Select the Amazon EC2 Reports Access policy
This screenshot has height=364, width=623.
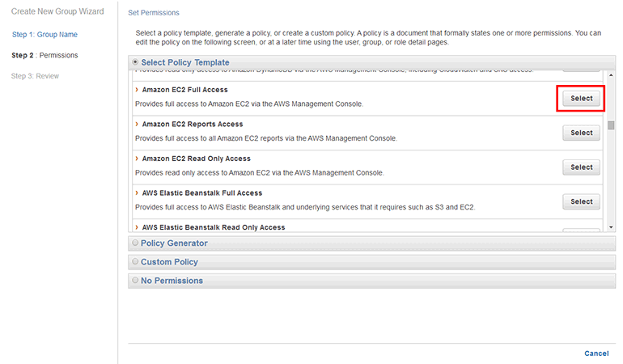581,133
